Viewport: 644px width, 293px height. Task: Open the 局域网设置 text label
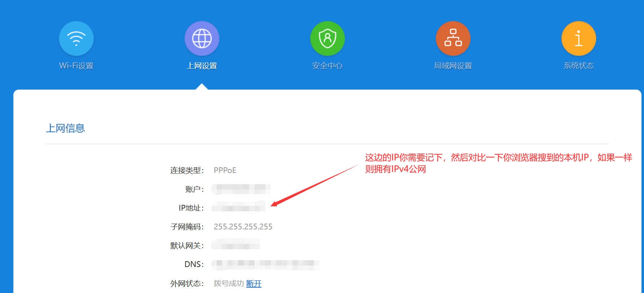coord(453,66)
